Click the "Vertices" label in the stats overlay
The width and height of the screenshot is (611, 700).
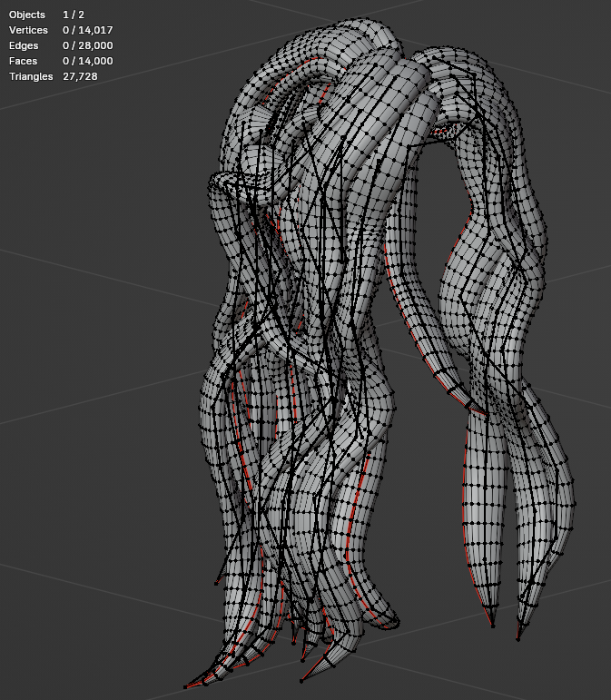click(x=28, y=30)
